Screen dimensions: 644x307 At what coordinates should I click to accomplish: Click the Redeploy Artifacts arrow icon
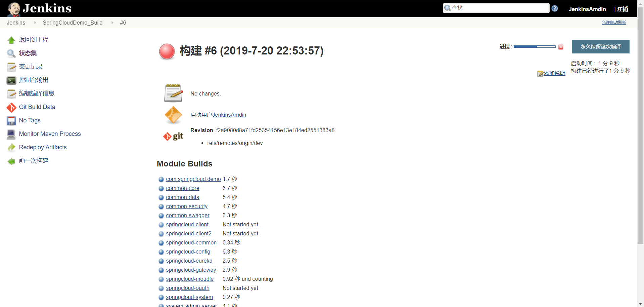pyautogui.click(x=11, y=148)
